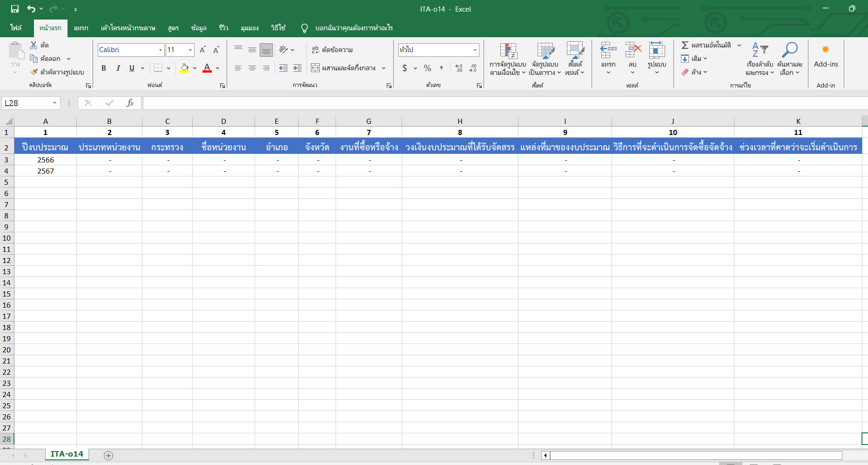Image resolution: width=868 pixels, height=465 pixels.
Task: Click the Insert Function fx icon
Action: (x=130, y=103)
